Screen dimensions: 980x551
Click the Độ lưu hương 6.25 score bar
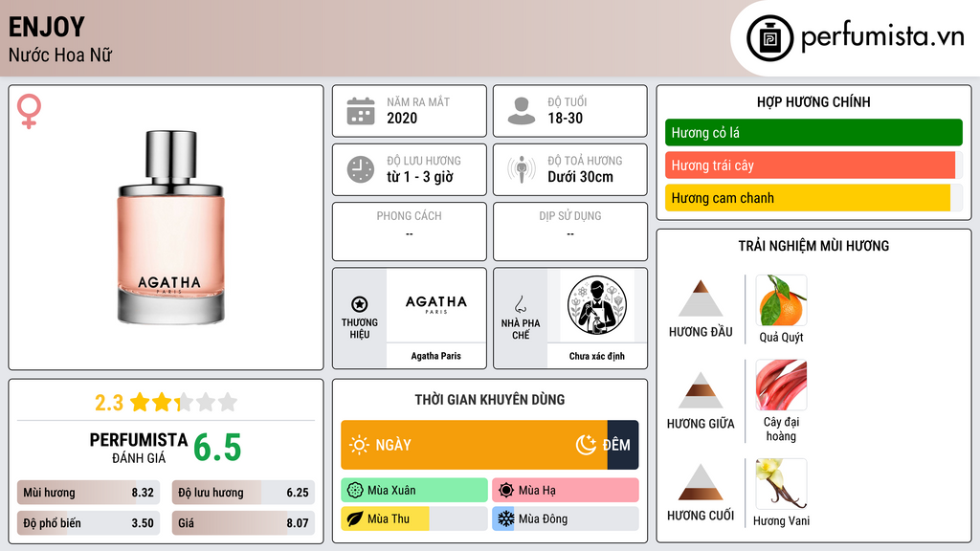point(243,493)
